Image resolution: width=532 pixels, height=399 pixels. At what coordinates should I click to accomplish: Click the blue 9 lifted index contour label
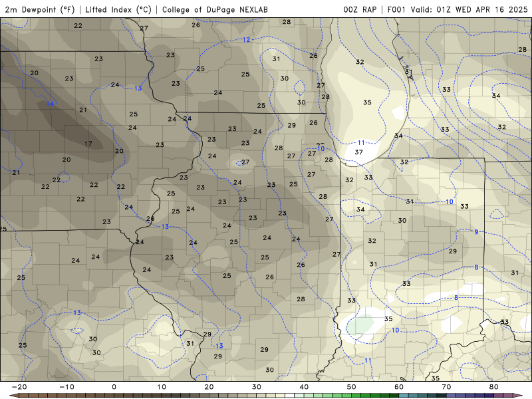476,231
